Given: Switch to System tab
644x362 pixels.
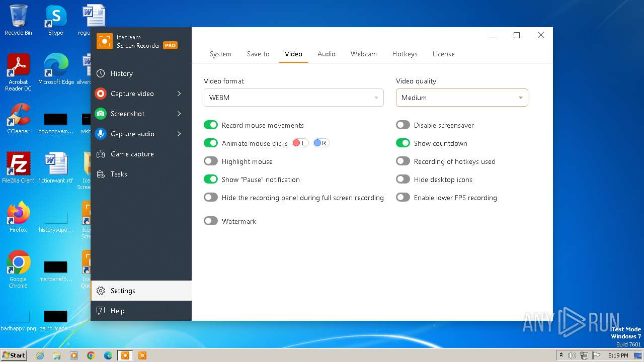Looking at the screenshot, I should 220,54.
